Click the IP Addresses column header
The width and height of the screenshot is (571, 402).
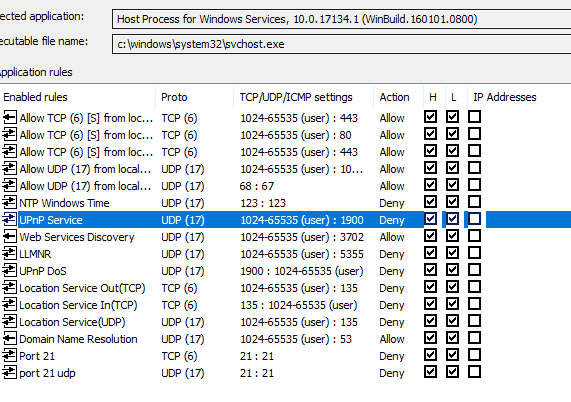point(519,97)
